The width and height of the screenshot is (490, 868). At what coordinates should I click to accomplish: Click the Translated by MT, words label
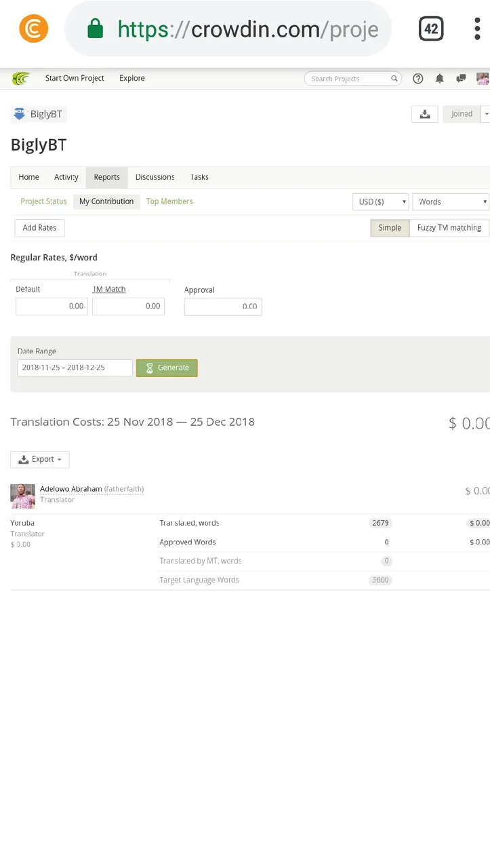pos(201,561)
